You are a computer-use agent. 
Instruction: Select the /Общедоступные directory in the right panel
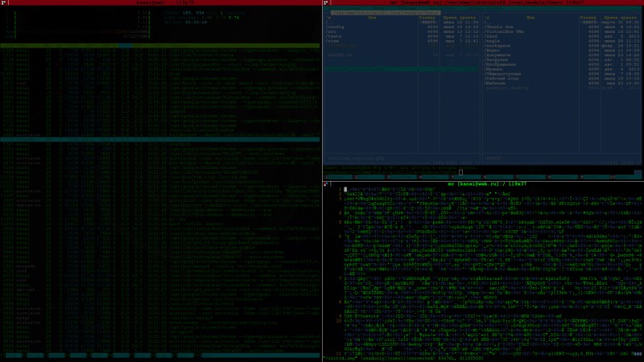click(502, 74)
